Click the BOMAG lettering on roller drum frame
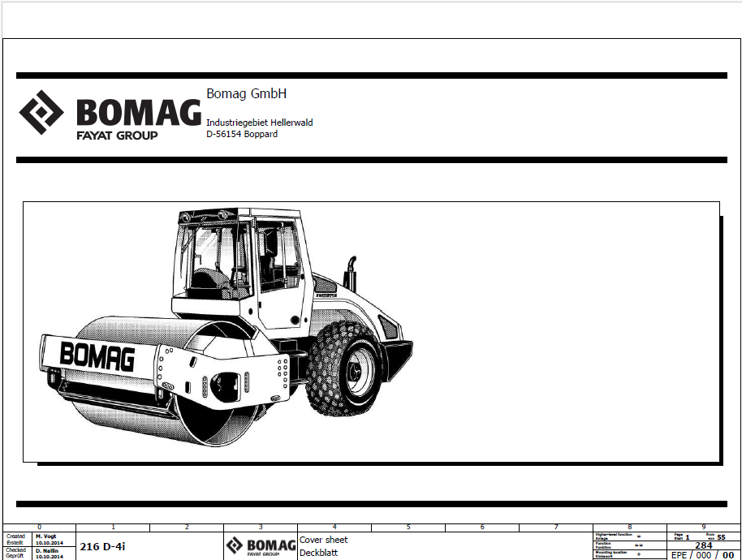 tap(97, 355)
